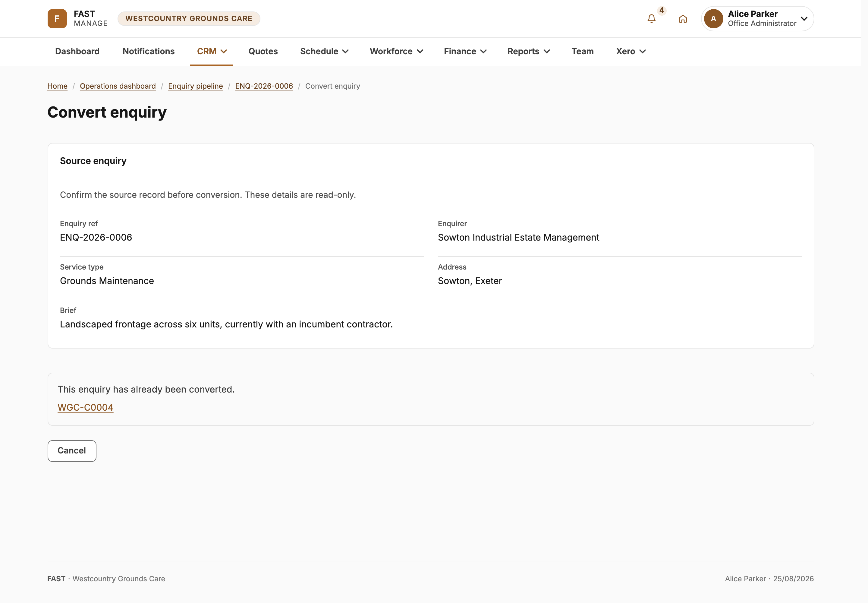Expand the CRM menu
The image size is (868, 603).
pyautogui.click(x=212, y=51)
